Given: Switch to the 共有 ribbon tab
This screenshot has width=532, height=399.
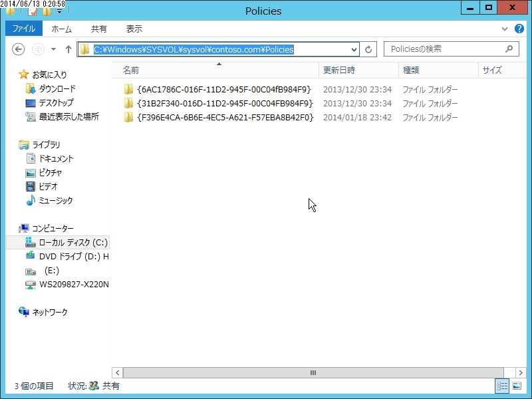Looking at the screenshot, I should point(98,29).
